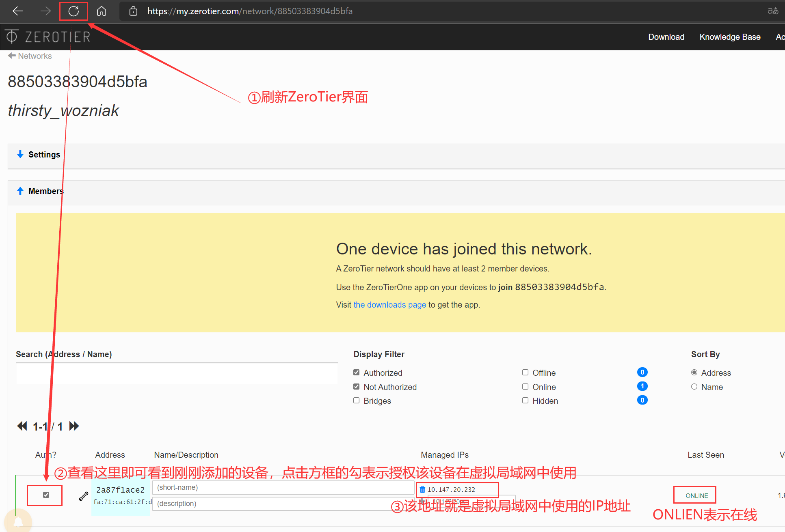Click the site lock icon

click(x=133, y=11)
